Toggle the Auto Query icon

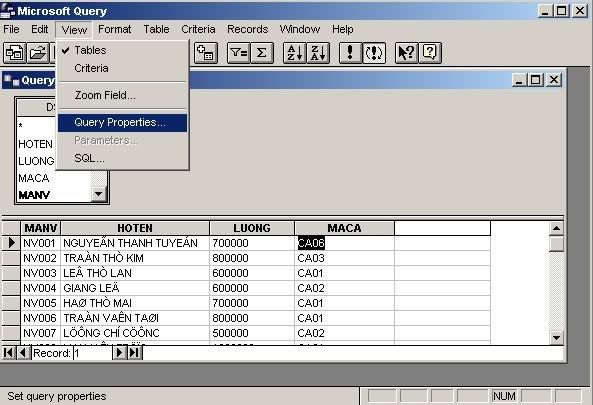(374, 53)
